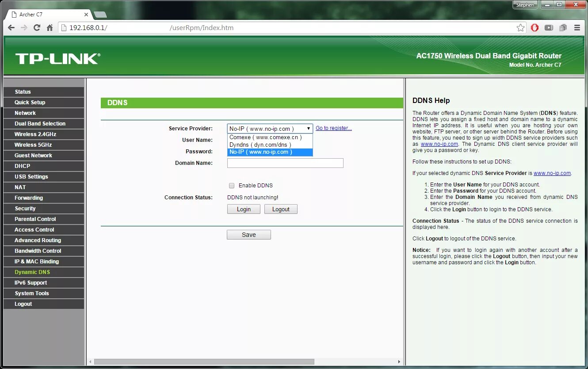The width and height of the screenshot is (588, 369).
Task: Open Forwarding menu
Action: point(43,198)
